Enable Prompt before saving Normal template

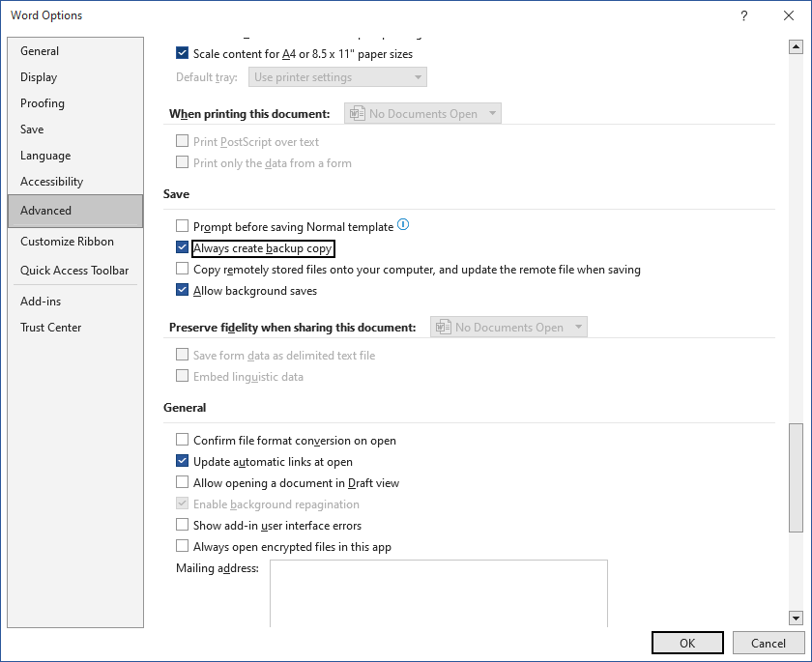click(183, 226)
